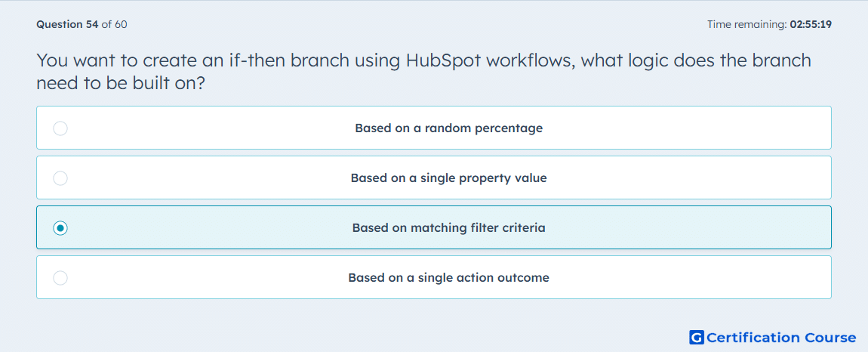Click the 'Based on a random percentage' answer text
Viewport: 868px width, 352px height.
tap(449, 128)
